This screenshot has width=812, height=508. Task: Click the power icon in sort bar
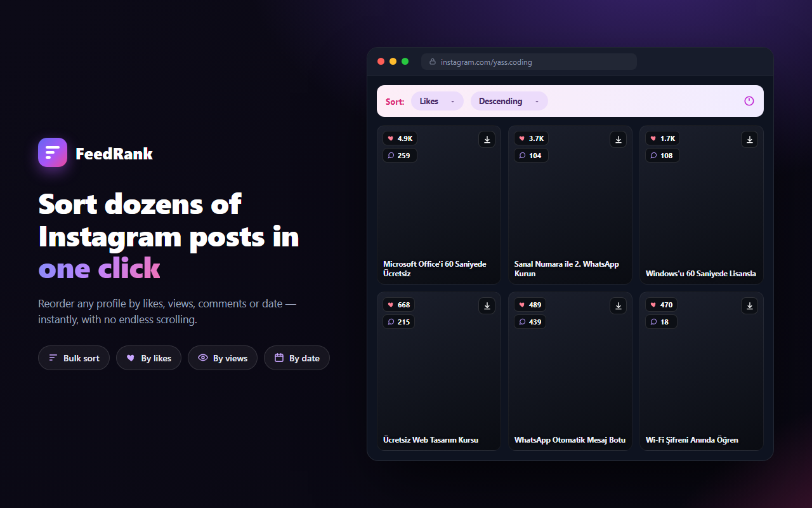749,101
